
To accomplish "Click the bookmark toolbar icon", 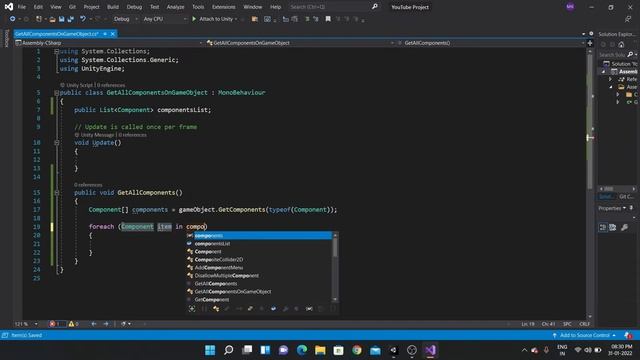I will click(328, 19).
